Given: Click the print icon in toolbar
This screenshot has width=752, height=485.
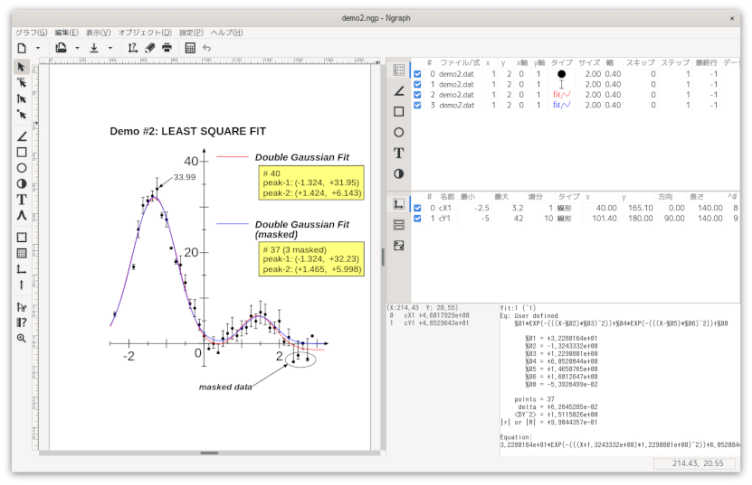Looking at the screenshot, I should pos(167,47).
